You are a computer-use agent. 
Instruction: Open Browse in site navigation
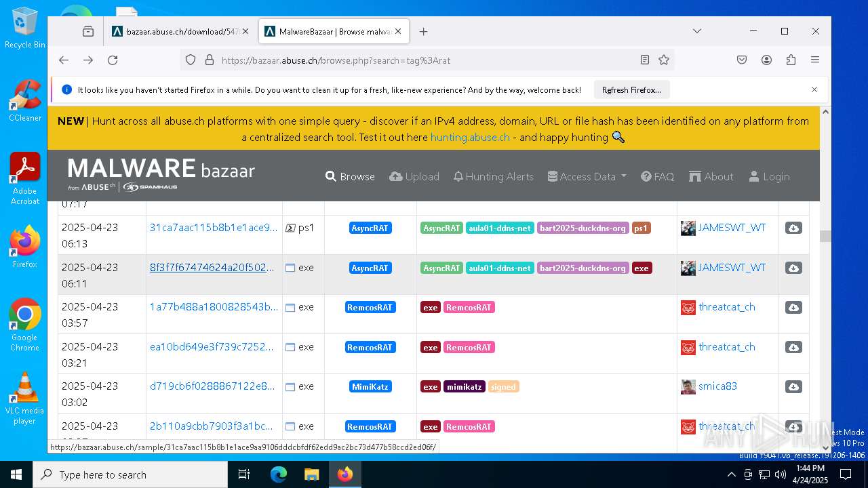[350, 176]
